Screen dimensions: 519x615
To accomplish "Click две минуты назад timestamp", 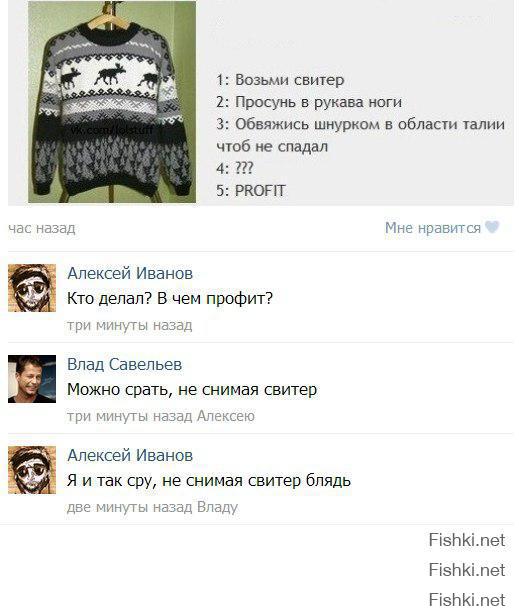I will (129, 507).
